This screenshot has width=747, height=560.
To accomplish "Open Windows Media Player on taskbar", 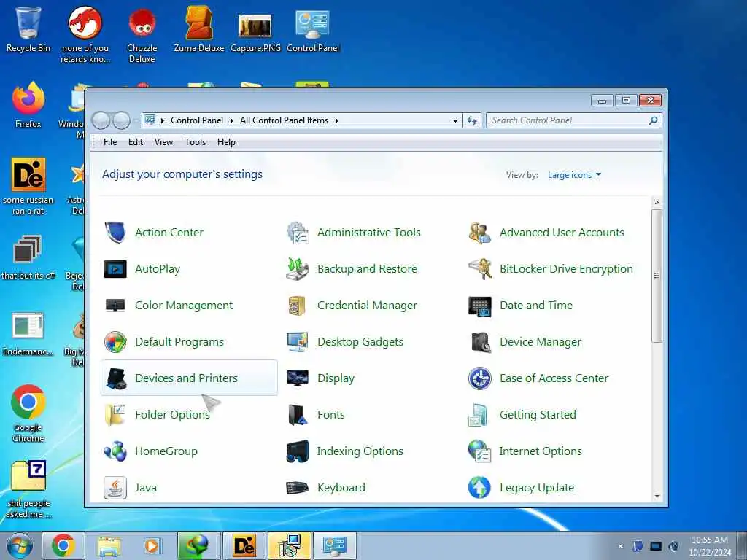I will (152, 545).
